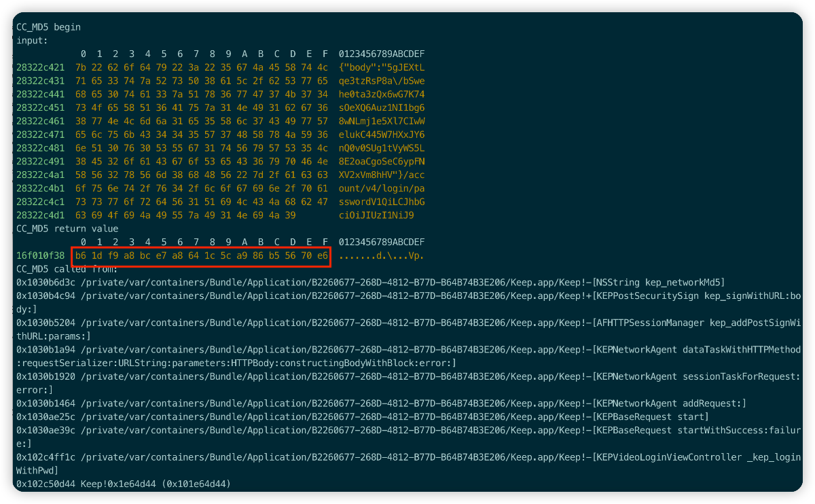Select stack address 0x1030ae39c
The height and width of the screenshot is (504, 815).
(46, 431)
